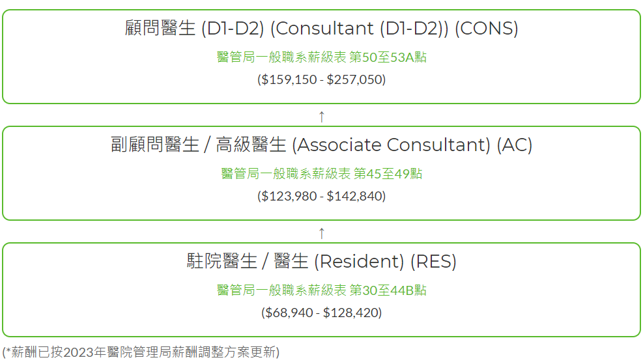
Task: Click the Consultant (D1-D2) (CONS) heading
Action: coord(322,28)
